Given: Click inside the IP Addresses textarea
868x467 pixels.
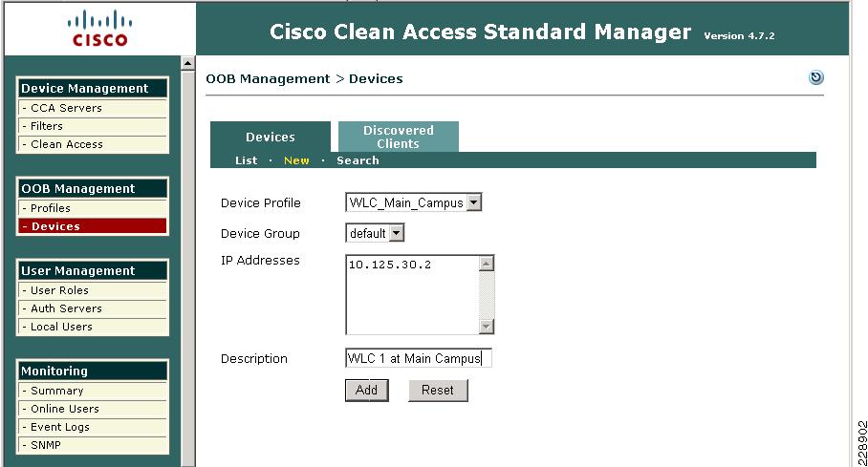Looking at the screenshot, I should 412,295.
